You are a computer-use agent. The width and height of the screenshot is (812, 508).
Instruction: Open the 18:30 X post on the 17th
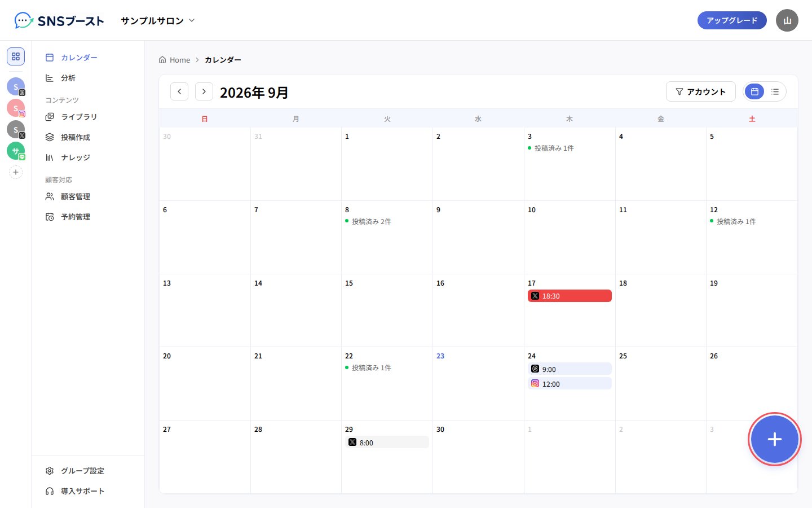point(570,296)
